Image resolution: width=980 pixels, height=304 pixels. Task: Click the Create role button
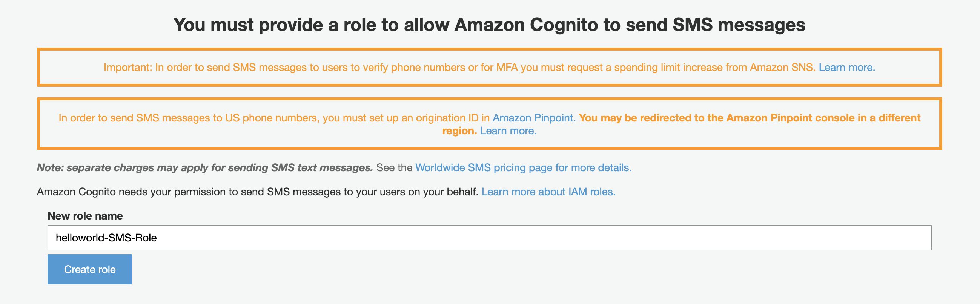[x=89, y=269]
